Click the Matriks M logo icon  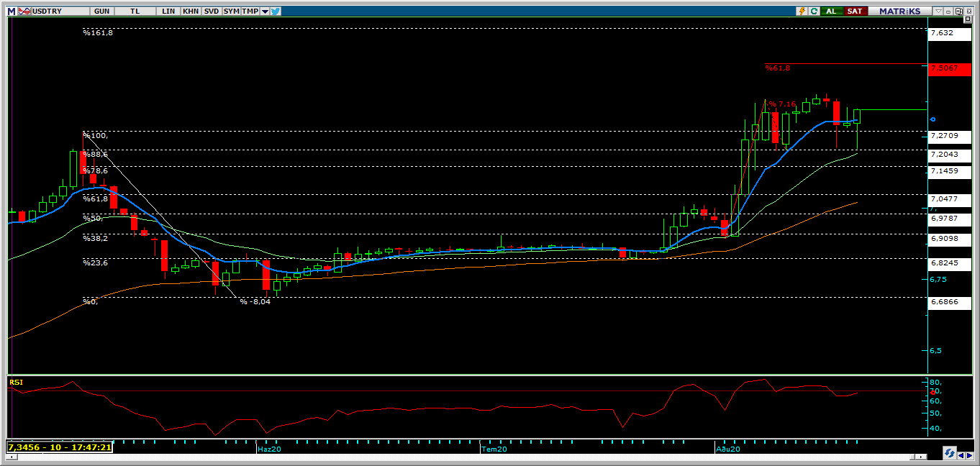[x=12, y=12]
